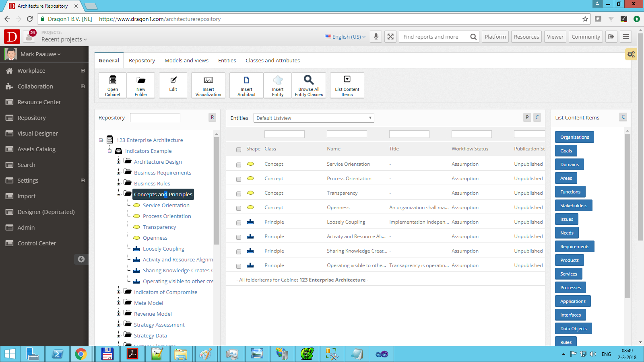Activate microphone voice input
The height and width of the screenshot is (362, 644).
[376, 37]
